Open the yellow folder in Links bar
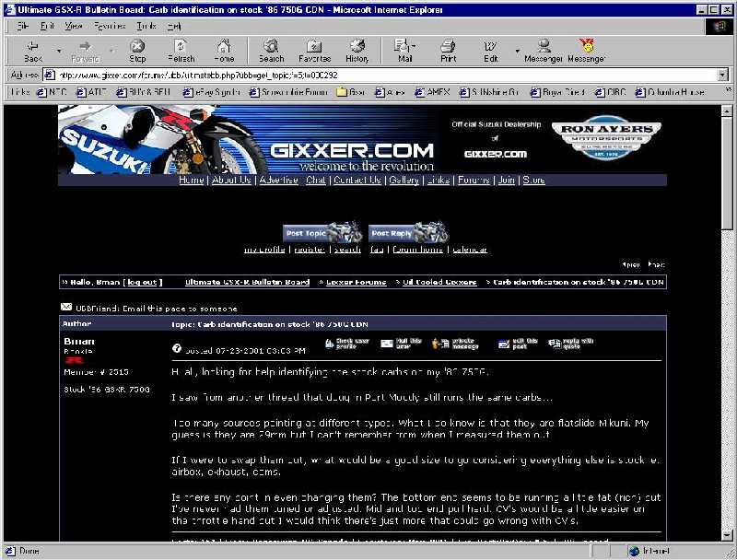Viewport: 737px width, 560px height. [x=351, y=92]
